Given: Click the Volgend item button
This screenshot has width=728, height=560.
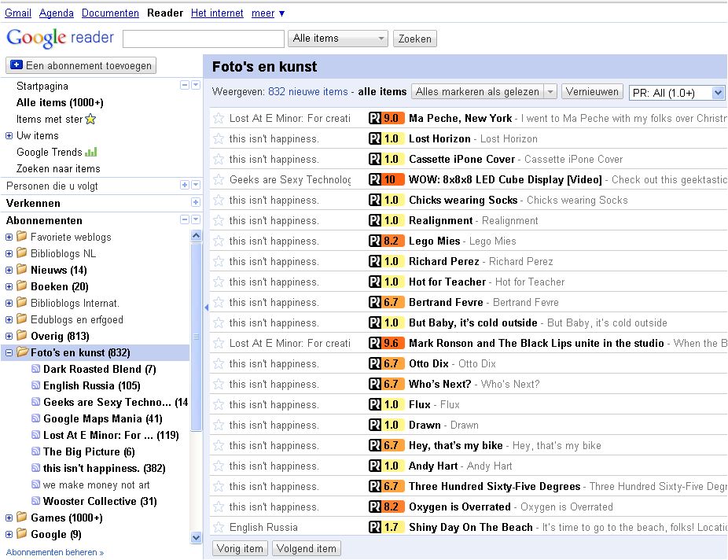Looking at the screenshot, I should click(307, 548).
